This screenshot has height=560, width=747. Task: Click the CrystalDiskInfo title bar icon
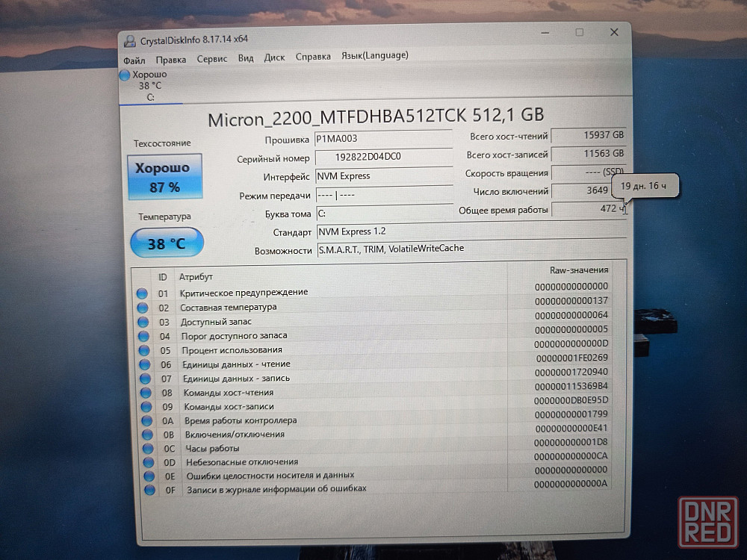pyautogui.click(x=129, y=41)
